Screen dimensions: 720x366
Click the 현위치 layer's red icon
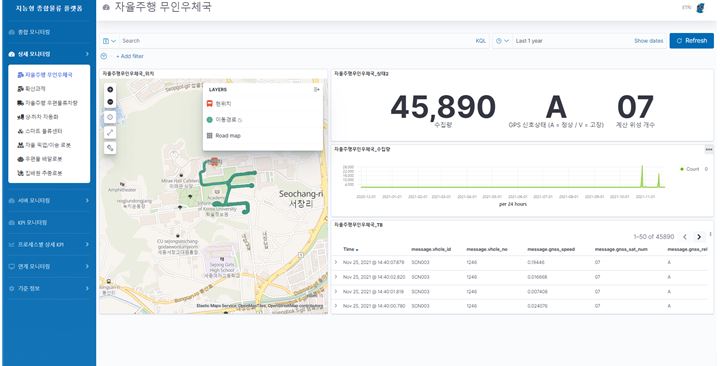point(209,104)
